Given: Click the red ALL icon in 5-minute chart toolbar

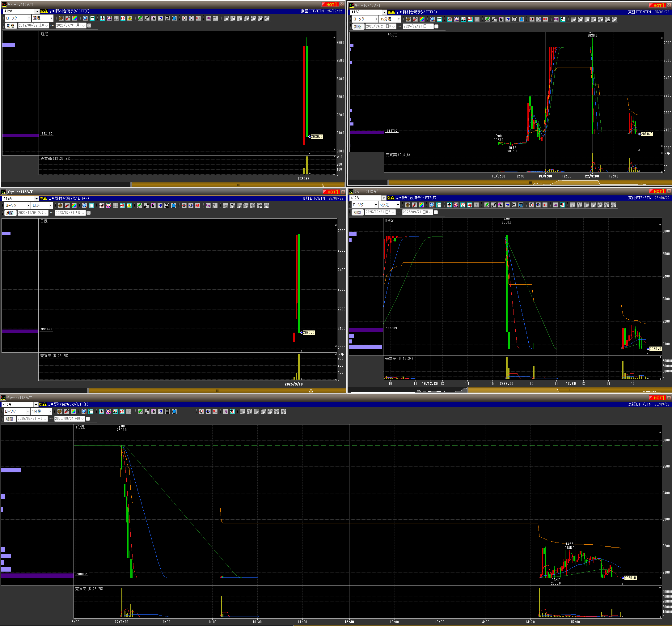Looking at the screenshot, I should coord(545,205).
